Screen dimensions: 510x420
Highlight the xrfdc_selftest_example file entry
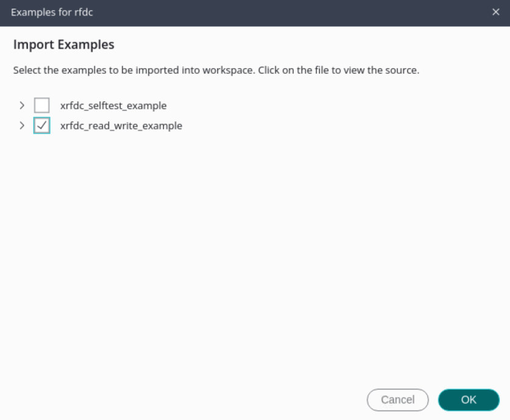point(112,105)
